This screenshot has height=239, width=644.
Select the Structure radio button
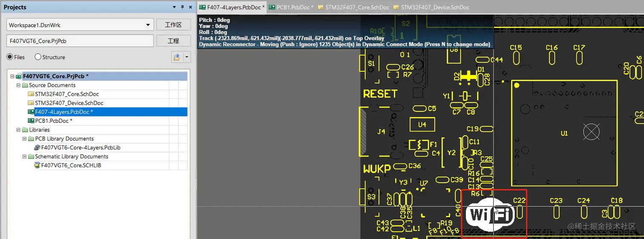38,57
